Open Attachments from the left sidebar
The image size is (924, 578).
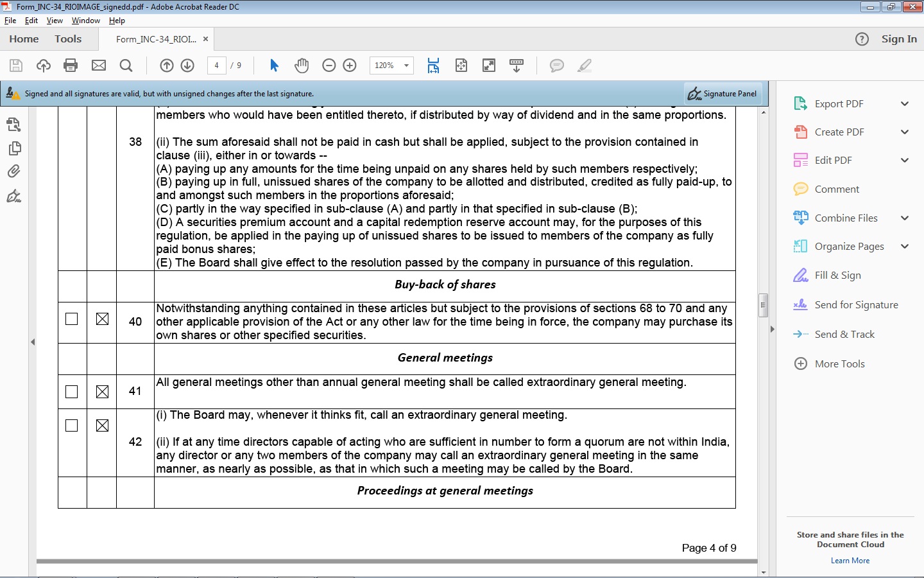[x=14, y=171]
